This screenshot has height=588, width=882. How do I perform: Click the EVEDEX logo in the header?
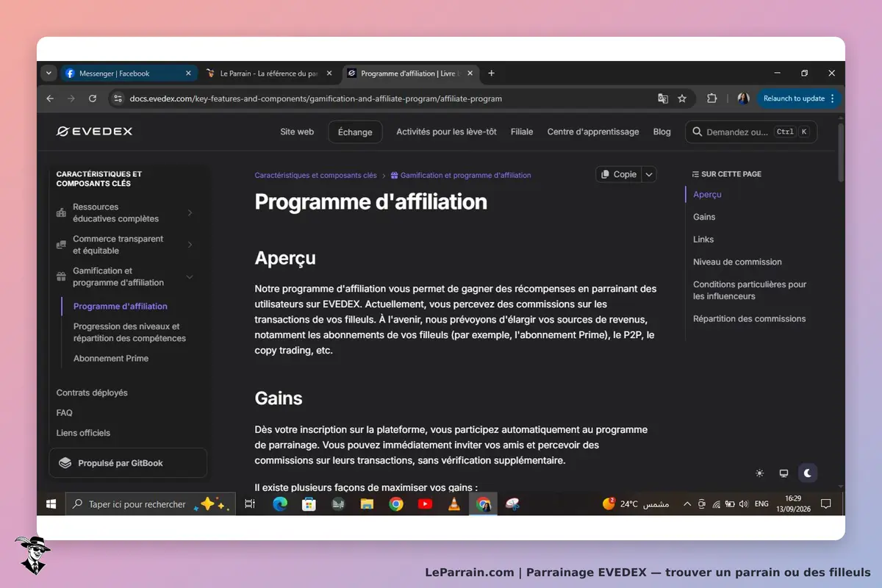pos(94,132)
